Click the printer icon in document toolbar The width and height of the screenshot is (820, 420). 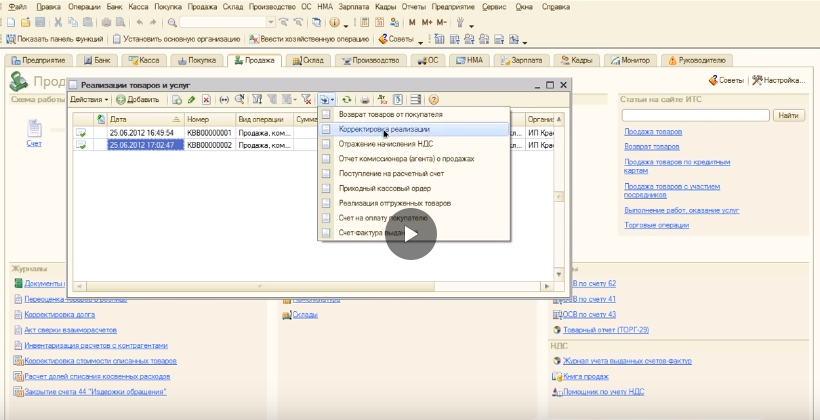(365, 100)
